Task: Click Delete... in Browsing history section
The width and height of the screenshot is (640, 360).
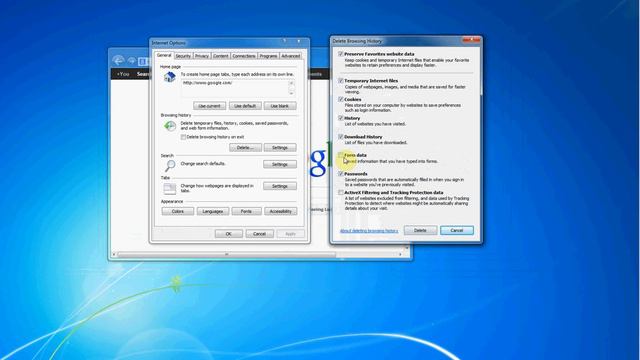Action: pos(245,148)
